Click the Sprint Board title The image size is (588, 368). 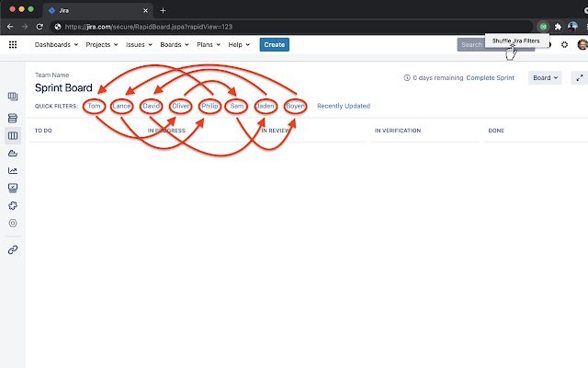point(63,88)
